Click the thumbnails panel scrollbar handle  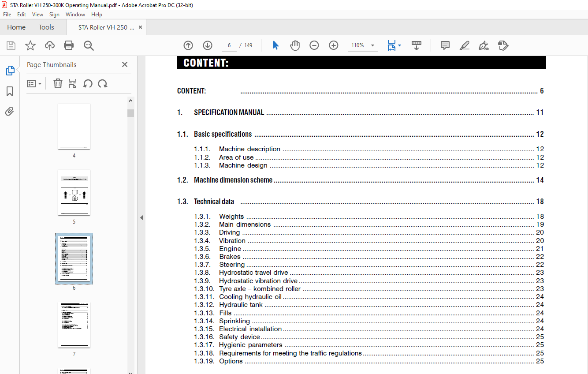(x=130, y=112)
